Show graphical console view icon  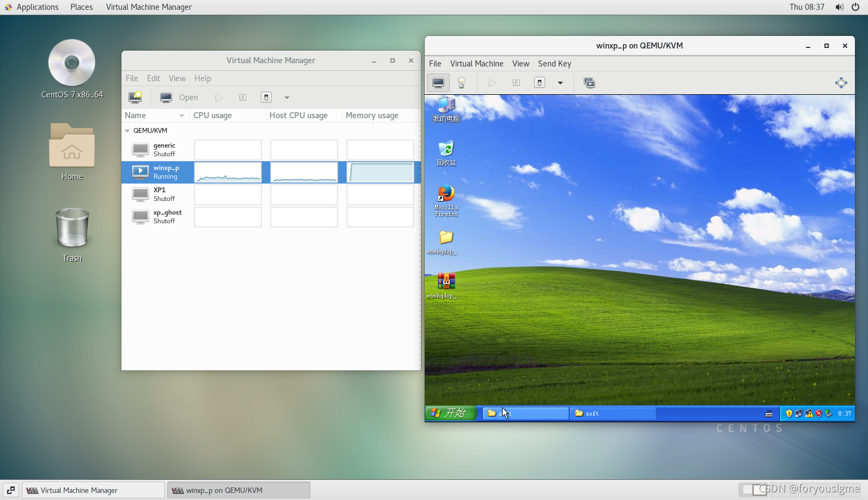point(438,83)
